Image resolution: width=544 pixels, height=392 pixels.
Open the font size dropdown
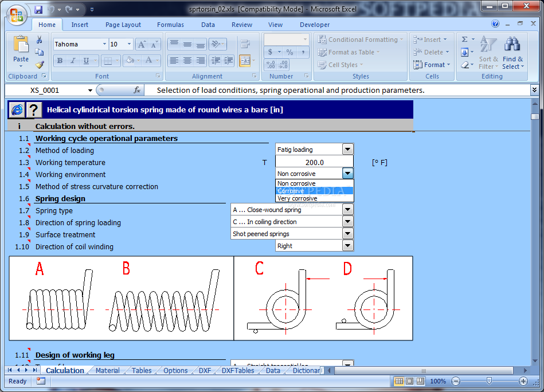[129, 44]
